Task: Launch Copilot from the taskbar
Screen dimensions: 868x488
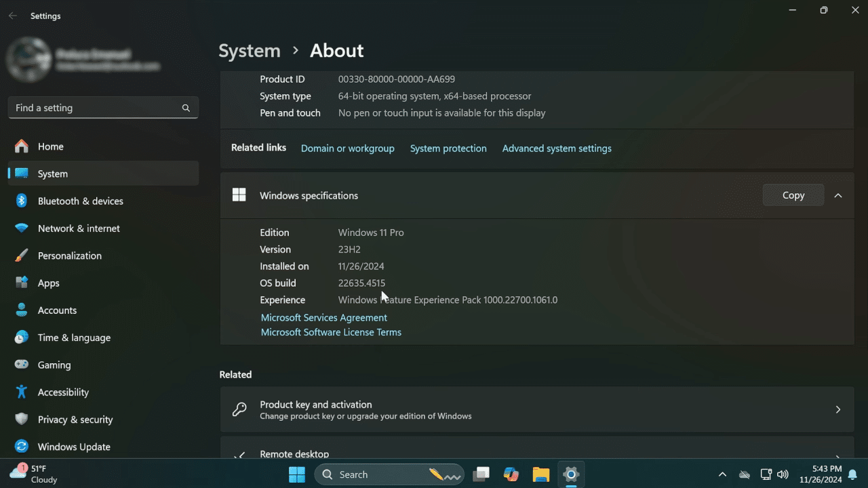Action: [511, 474]
